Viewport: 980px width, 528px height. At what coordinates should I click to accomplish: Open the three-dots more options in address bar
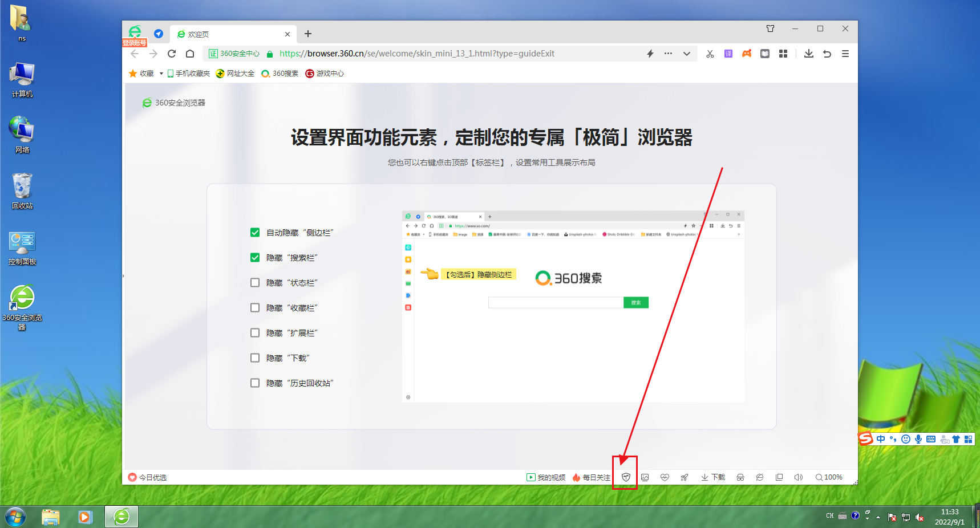tap(668, 54)
